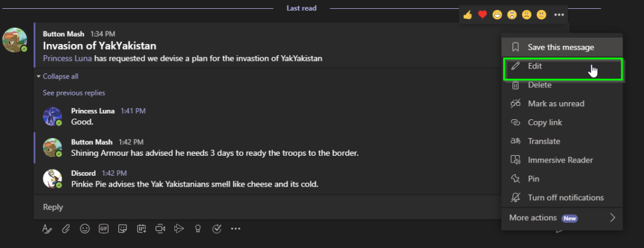
Task: Turn off notifications for this message
Action: click(562, 198)
